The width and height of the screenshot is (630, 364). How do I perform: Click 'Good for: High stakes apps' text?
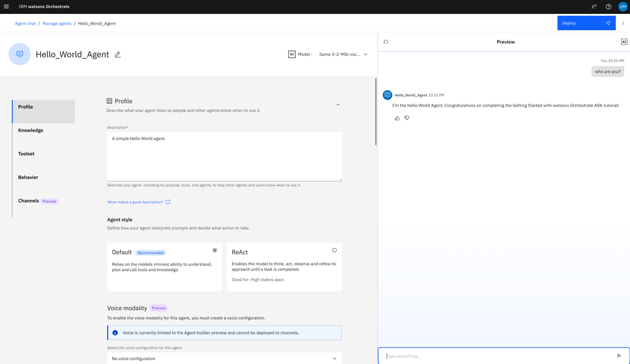(x=258, y=279)
